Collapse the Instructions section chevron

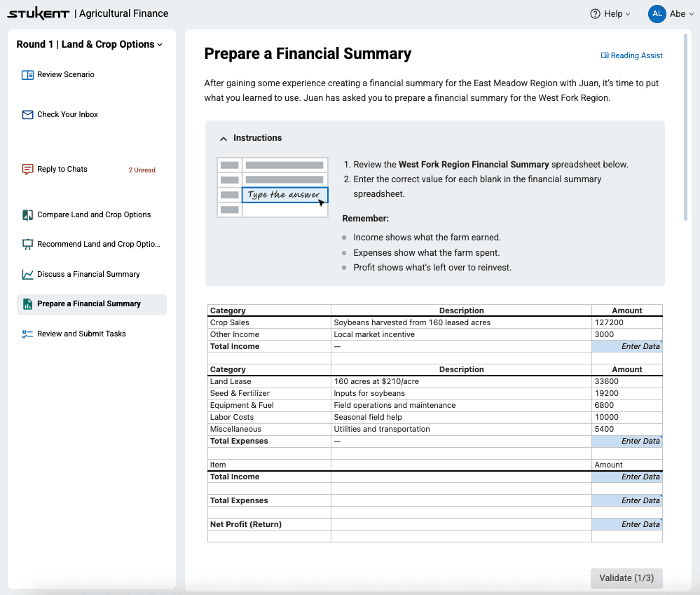click(224, 139)
